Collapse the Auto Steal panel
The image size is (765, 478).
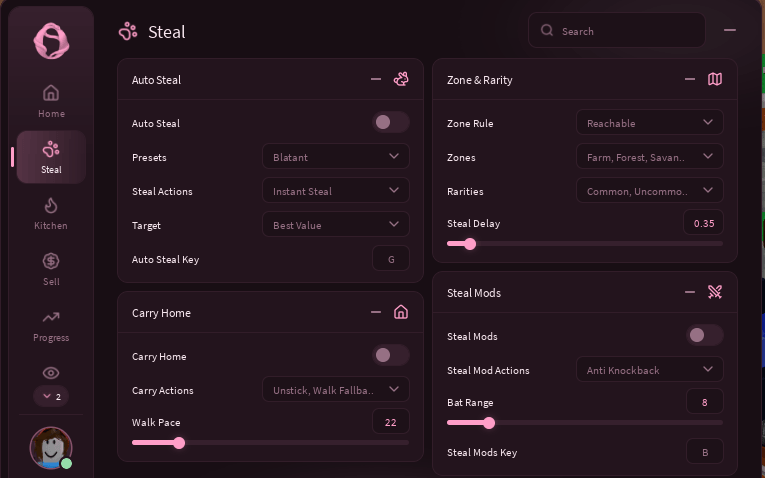pos(376,79)
